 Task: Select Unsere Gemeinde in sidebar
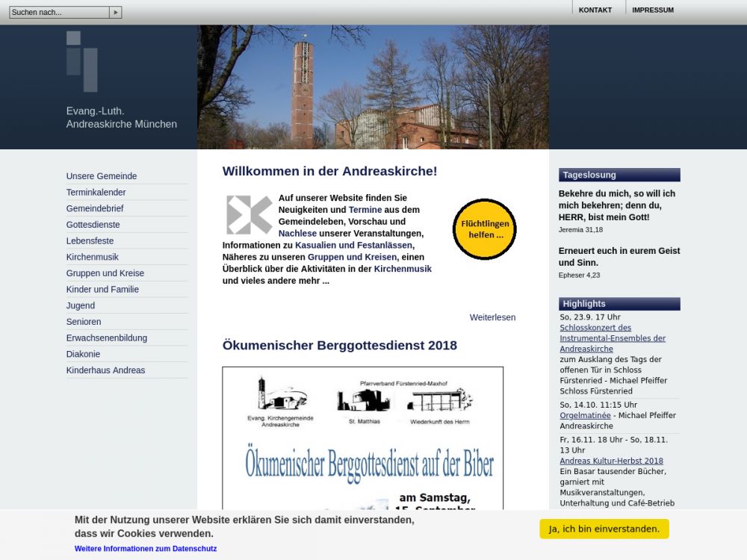coord(102,176)
